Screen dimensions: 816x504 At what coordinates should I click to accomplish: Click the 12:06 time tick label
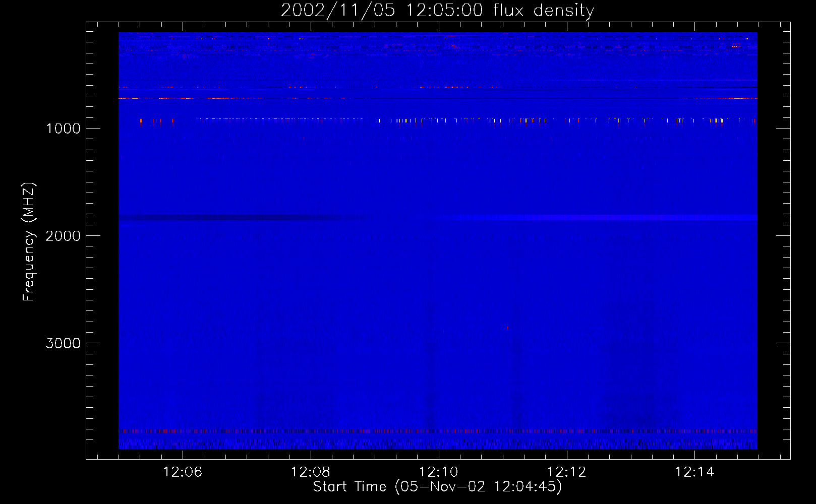pos(183,472)
